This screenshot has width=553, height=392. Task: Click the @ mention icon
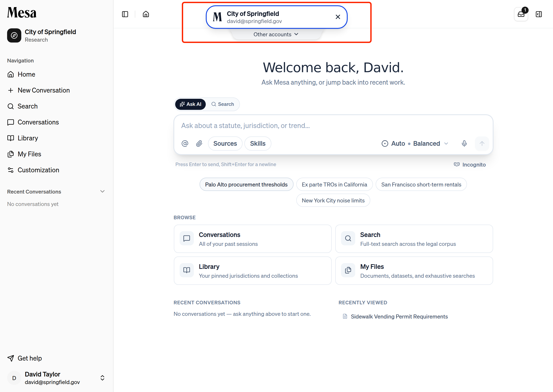[x=185, y=144]
